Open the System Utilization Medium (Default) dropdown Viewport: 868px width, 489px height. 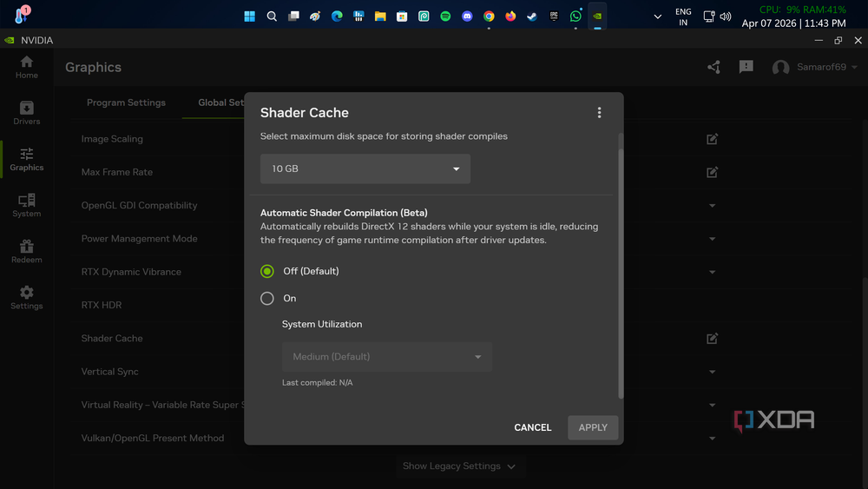tap(387, 357)
